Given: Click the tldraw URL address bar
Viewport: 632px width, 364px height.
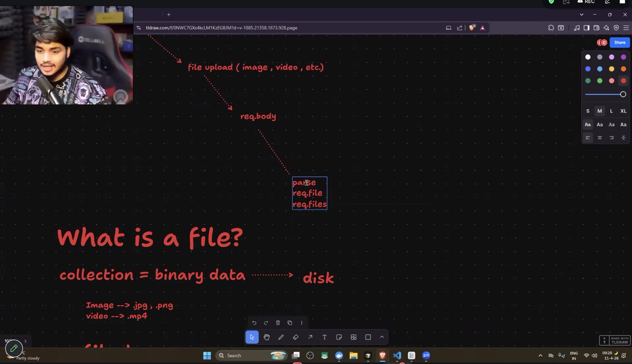Looking at the screenshot, I should (221, 28).
